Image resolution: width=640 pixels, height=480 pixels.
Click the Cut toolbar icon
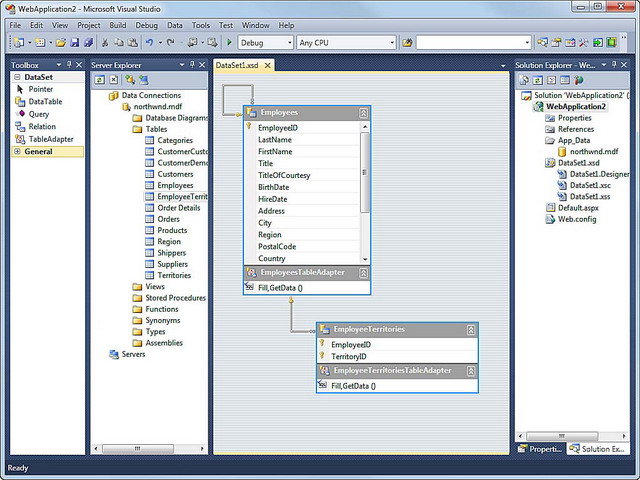click(x=105, y=42)
